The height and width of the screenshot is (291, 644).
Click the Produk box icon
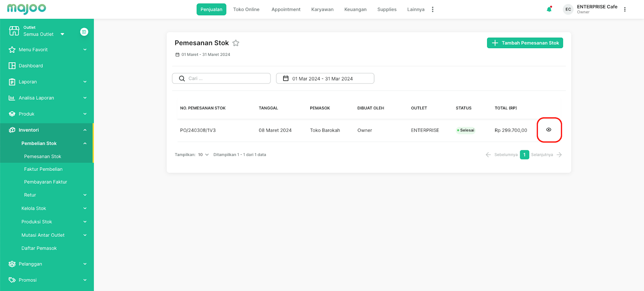point(12,114)
